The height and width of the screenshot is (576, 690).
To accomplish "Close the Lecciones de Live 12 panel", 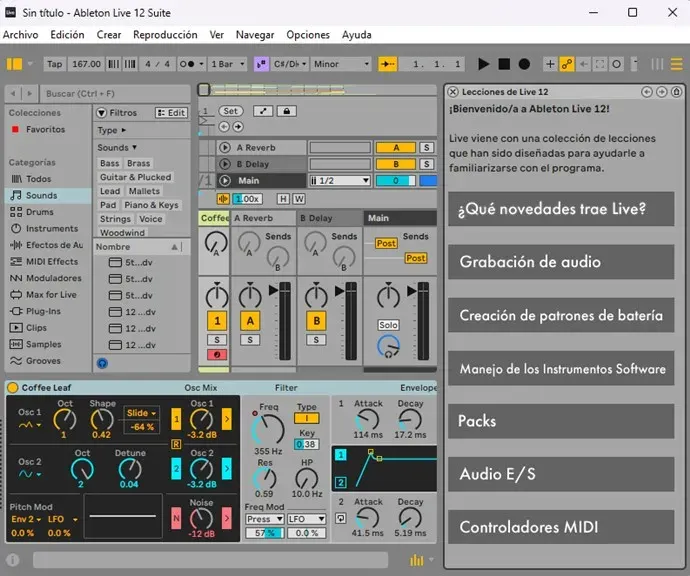I will (x=453, y=92).
